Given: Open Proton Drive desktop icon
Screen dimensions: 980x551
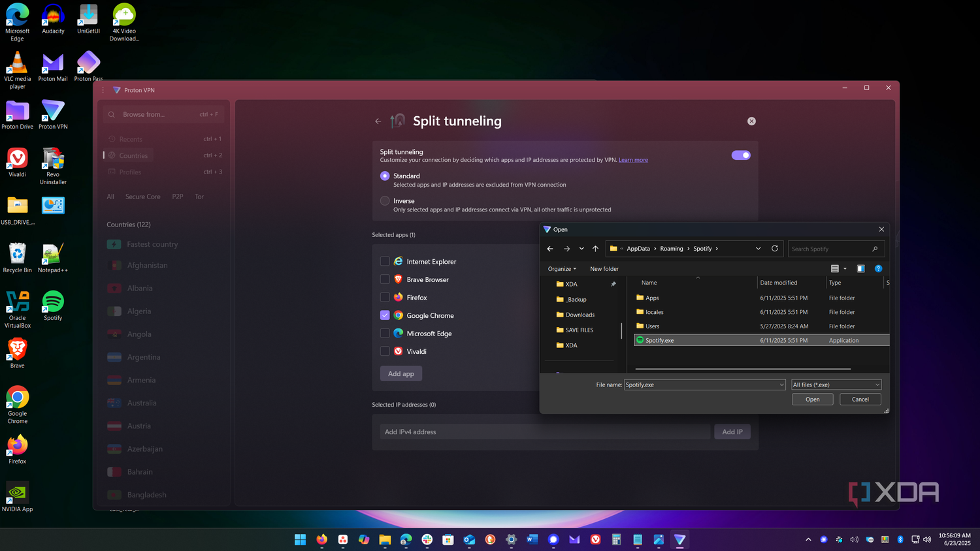Looking at the screenshot, I should click(18, 115).
